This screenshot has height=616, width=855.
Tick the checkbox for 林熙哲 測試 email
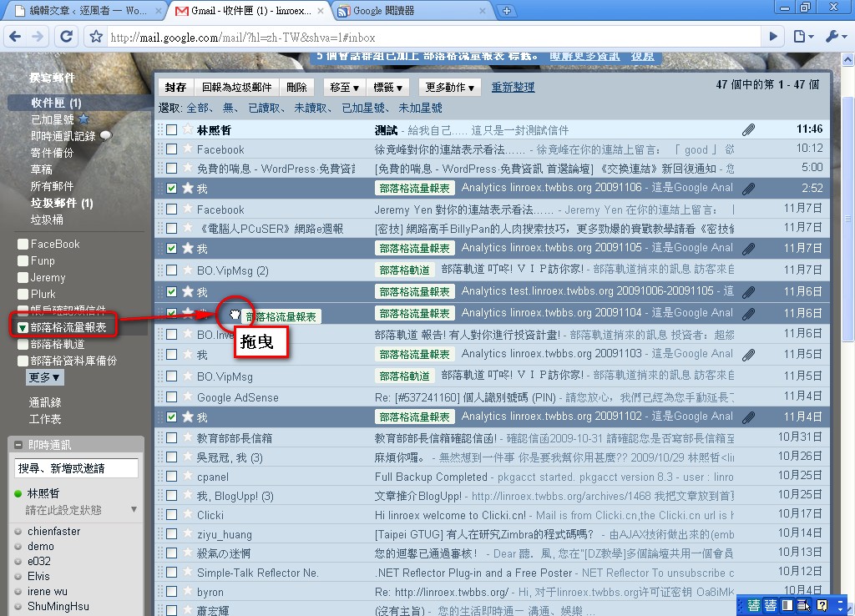click(x=172, y=129)
